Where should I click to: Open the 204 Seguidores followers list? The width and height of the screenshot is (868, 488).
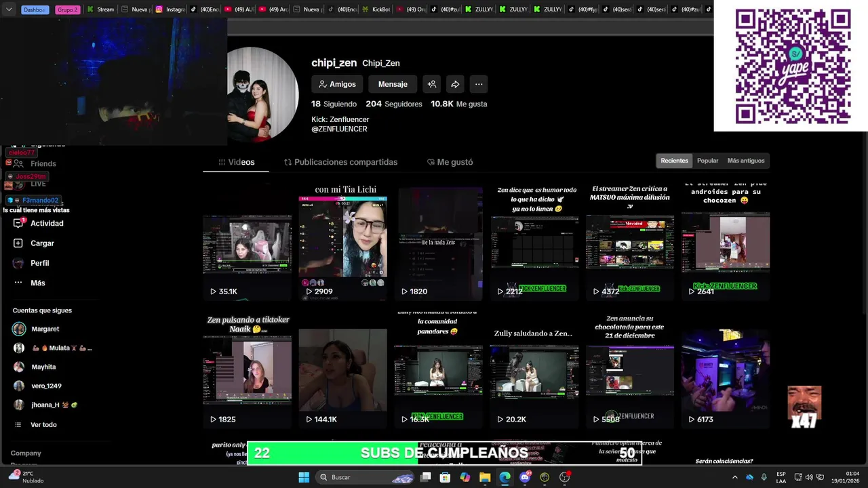(394, 104)
